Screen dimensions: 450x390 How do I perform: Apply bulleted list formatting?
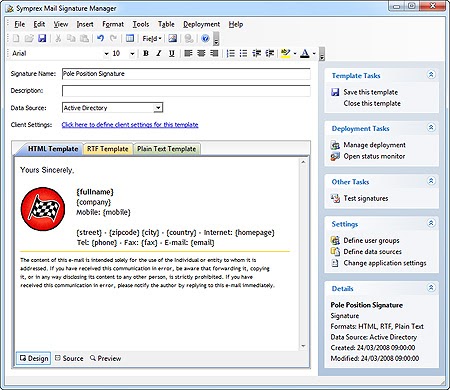click(x=243, y=53)
